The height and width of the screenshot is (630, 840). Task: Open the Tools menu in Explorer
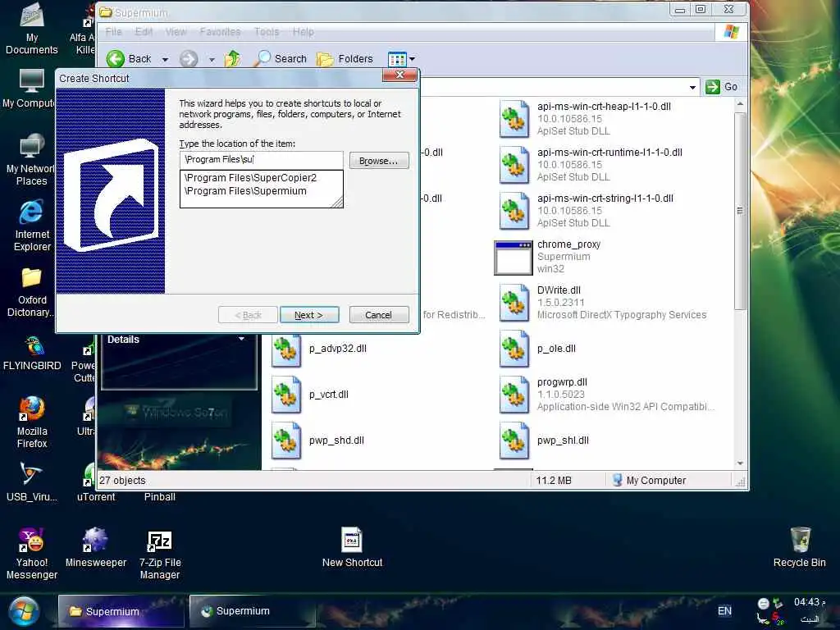(x=267, y=32)
